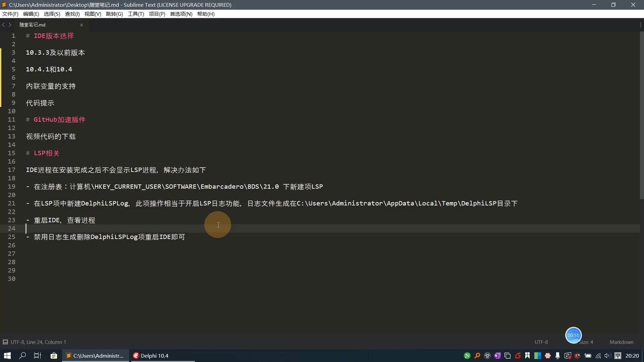Screen dimensions: 644x362
Task: Click the registry path line HKEY_CURRENT_USER
Action: tap(174, 187)
